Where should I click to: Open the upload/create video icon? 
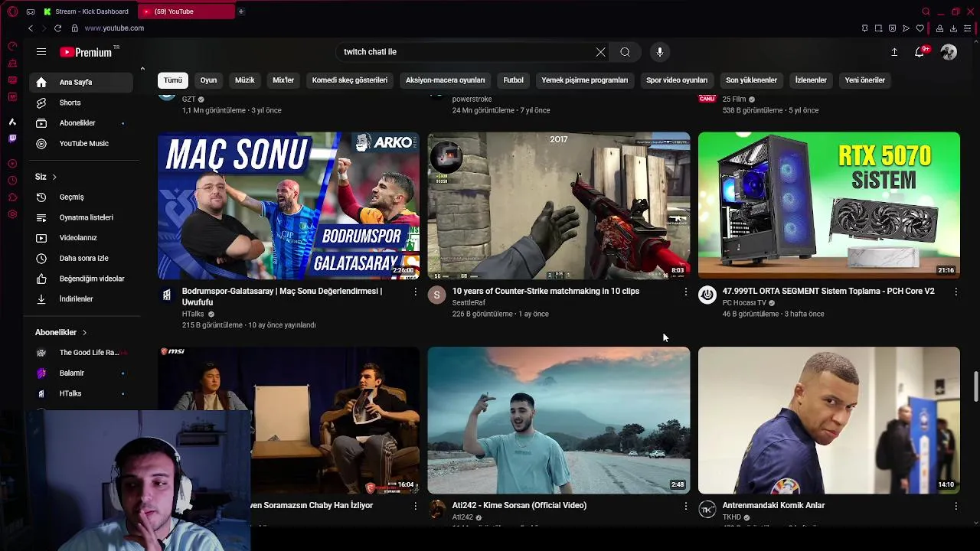coord(893,52)
